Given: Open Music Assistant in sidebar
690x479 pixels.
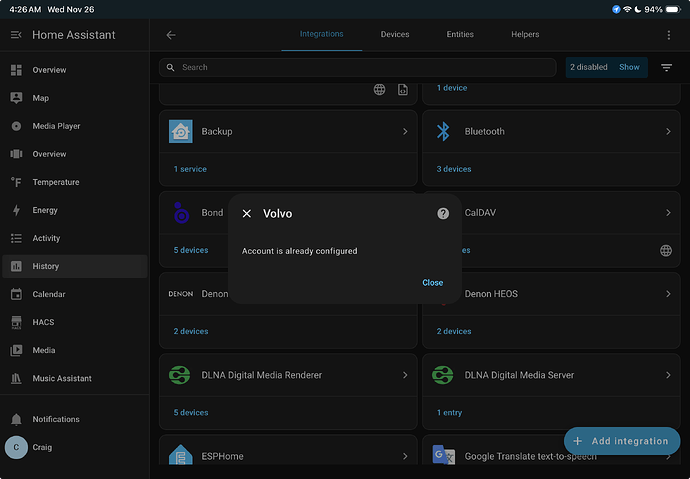Looking at the screenshot, I should (62, 378).
